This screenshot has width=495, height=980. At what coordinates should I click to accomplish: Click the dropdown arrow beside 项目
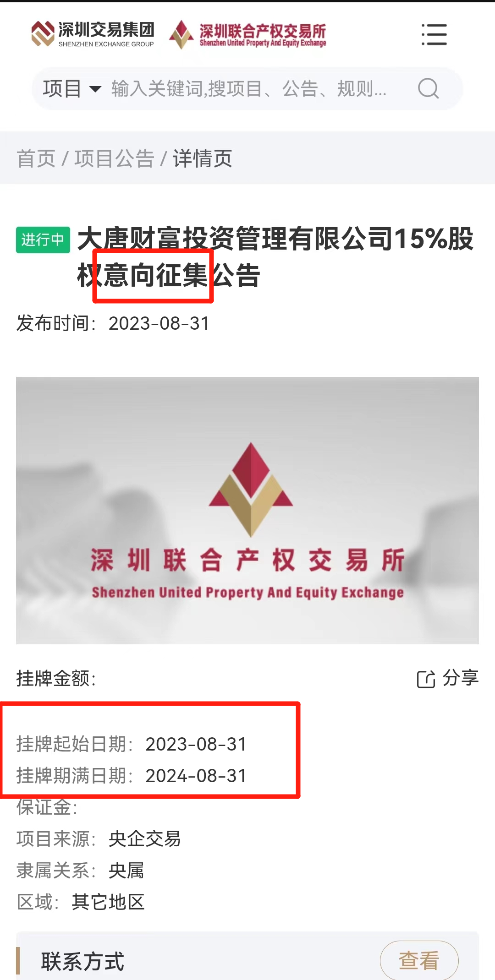pyautogui.click(x=95, y=89)
